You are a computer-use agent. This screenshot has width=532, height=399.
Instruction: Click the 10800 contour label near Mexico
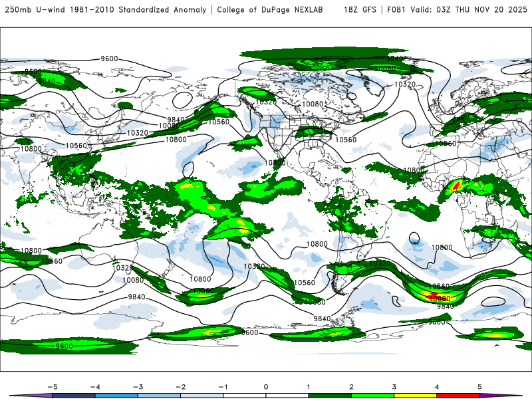click(x=275, y=163)
